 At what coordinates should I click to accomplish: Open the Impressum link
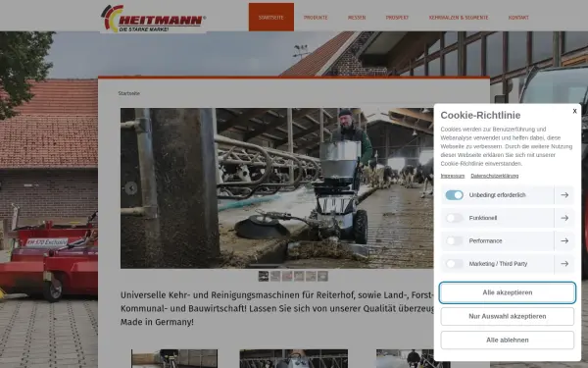click(452, 176)
